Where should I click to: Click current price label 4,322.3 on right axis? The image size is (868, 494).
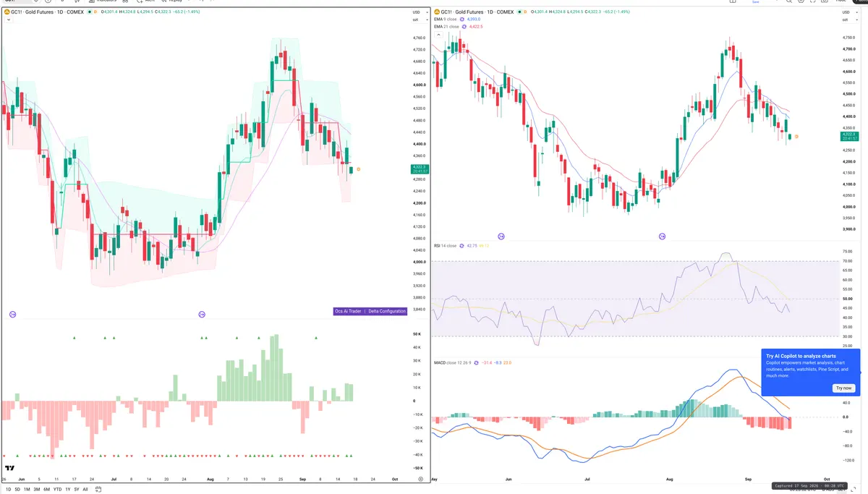pyautogui.click(x=850, y=135)
